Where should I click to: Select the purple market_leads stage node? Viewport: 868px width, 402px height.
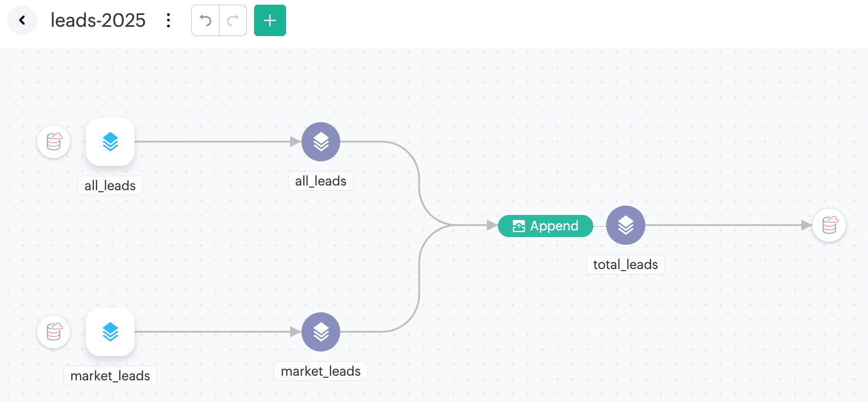tap(321, 332)
